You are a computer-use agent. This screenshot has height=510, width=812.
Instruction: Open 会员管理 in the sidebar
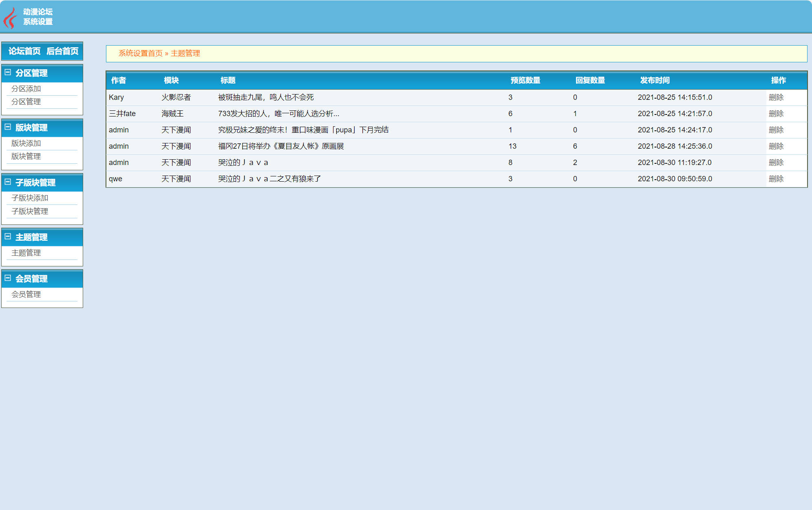click(26, 294)
